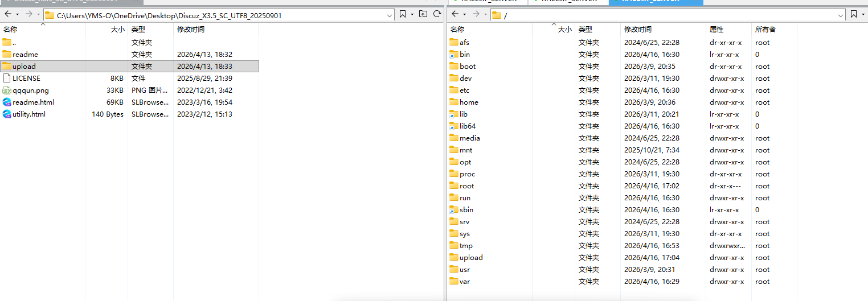Click the readme.html browser file icon
868x301 pixels.
(7, 102)
